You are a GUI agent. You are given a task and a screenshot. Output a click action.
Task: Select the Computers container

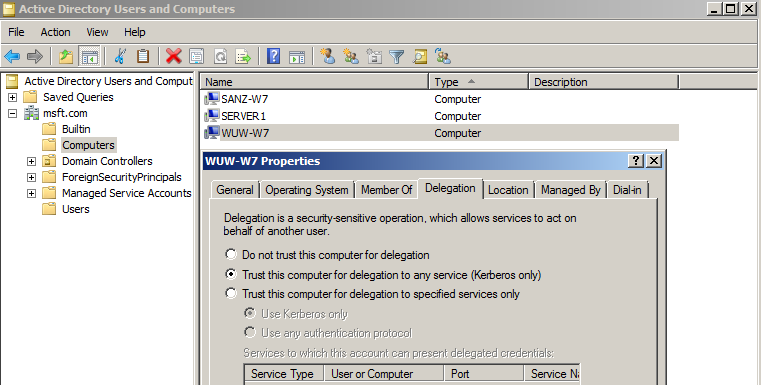point(88,145)
